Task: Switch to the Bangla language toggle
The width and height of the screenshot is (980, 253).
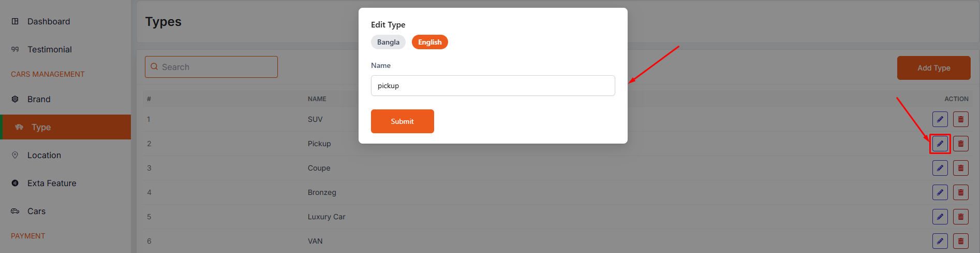Action: pos(388,42)
